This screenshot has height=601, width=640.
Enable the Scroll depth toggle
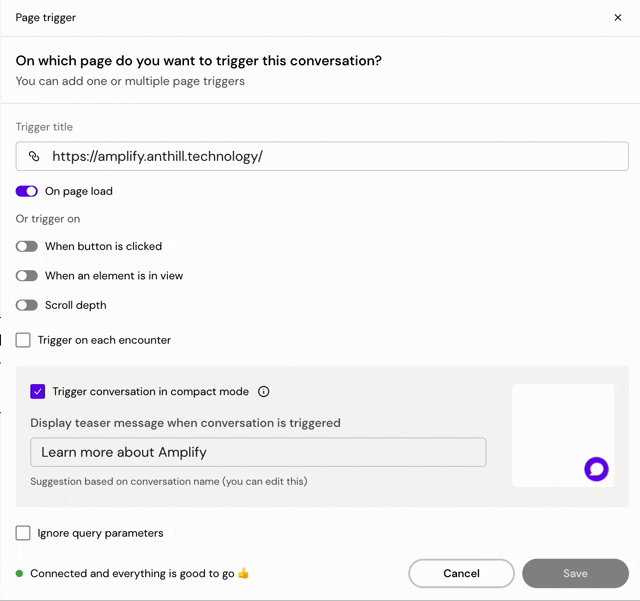(27, 305)
